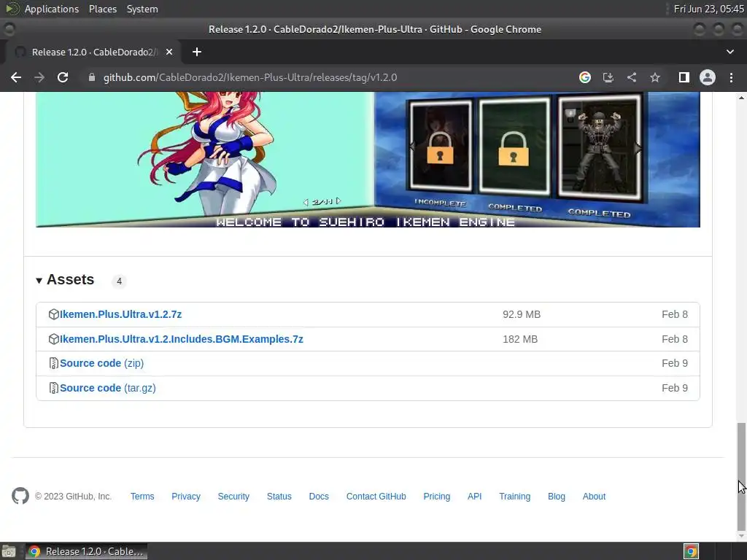Click the © 2023 GitHub, Inc. text
The width and height of the screenshot is (747, 560).
[x=73, y=496]
